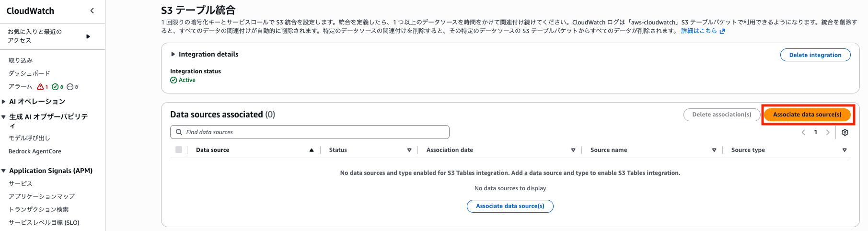Click the orange Associate data source(s) button
This screenshot has height=231, width=868.
[807, 115]
